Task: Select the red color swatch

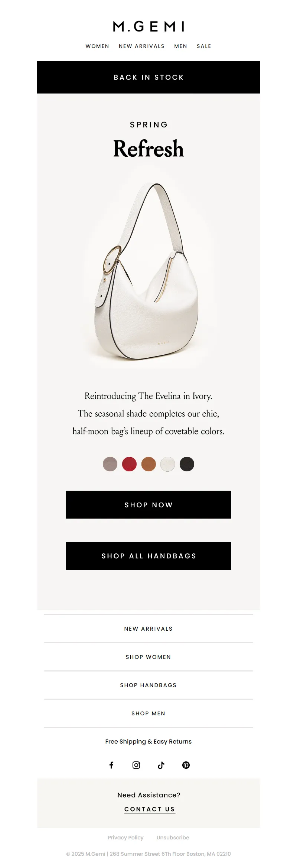Action: [129, 464]
